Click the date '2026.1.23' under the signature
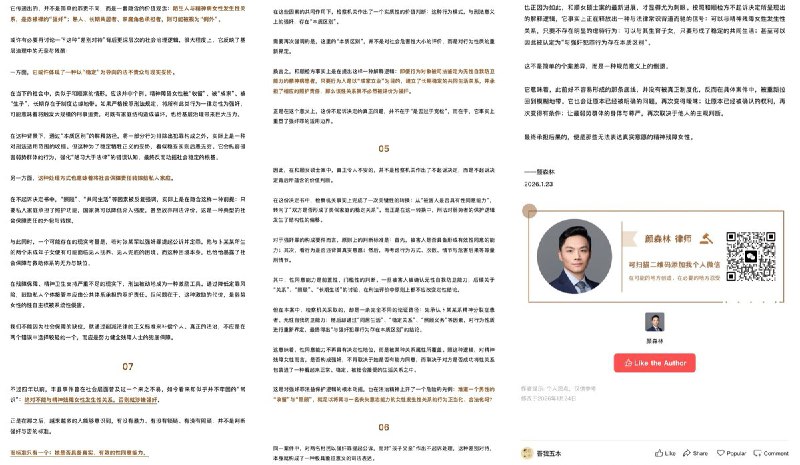Viewport: 800px width, 465px height. [x=539, y=184]
